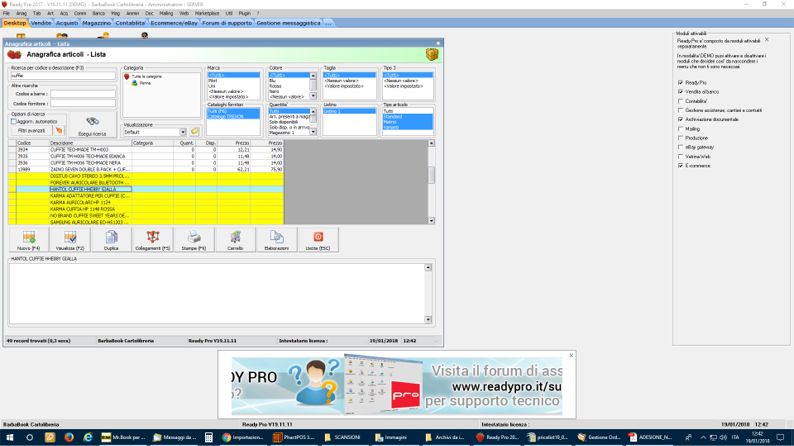Click the Duplica article button
Screen dimensions: 794x446
coord(111,240)
